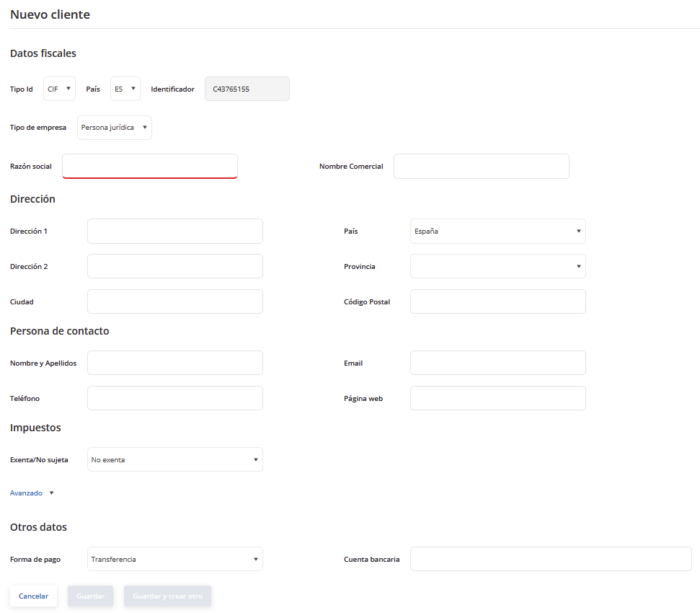
Task: Focus the Dirección 2 text field
Action: tap(175, 266)
